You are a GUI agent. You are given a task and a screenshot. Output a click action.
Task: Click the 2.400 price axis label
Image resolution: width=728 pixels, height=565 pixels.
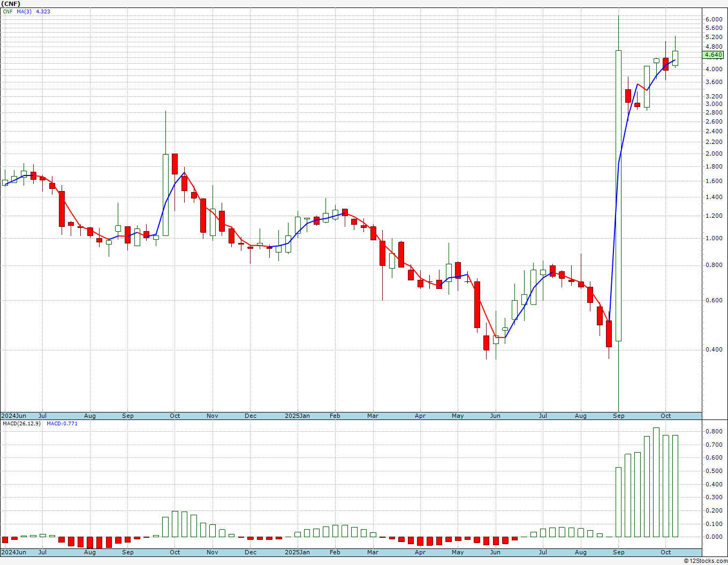(x=714, y=131)
